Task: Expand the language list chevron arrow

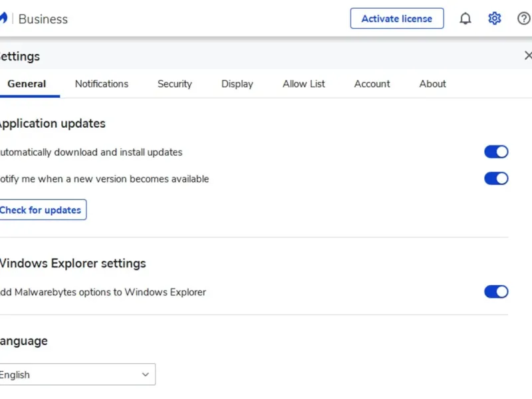Action: [x=146, y=374]
